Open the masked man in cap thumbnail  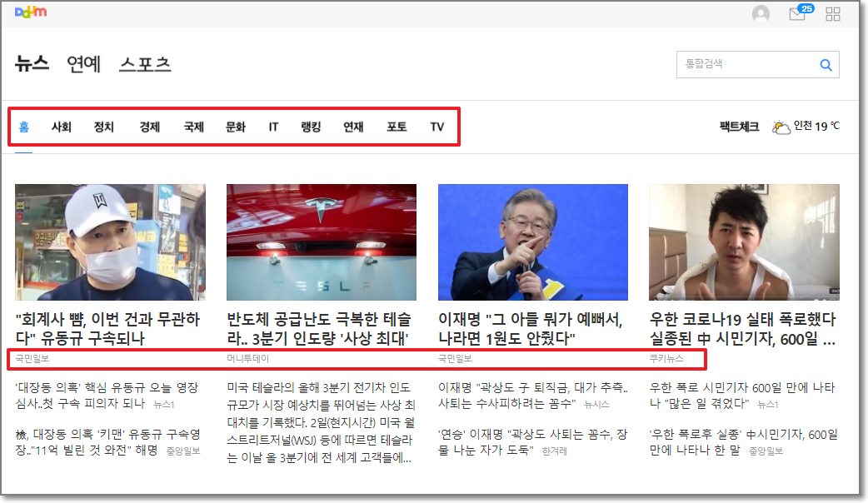click(x=110, y=242)
